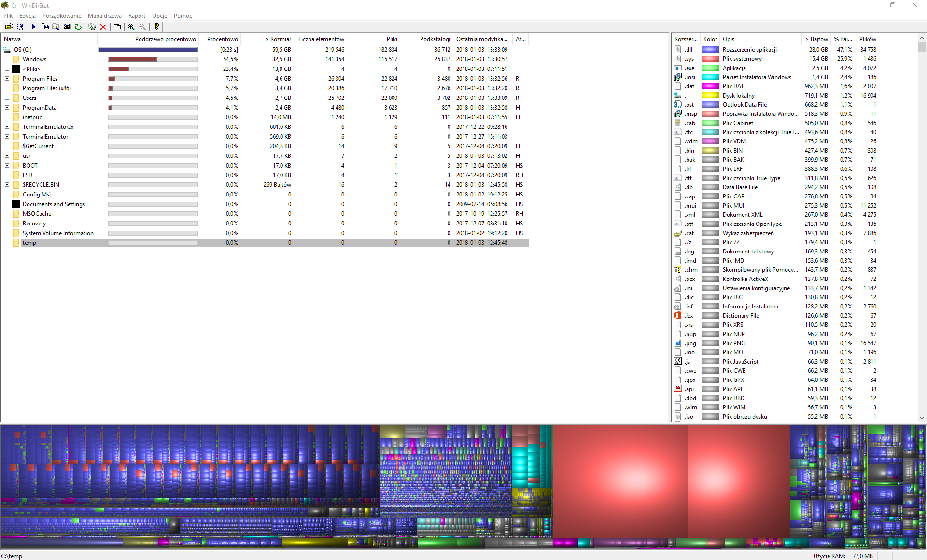Open the Raport menu
Viewport: 927px width, 560px height.
tap(137, 16)
